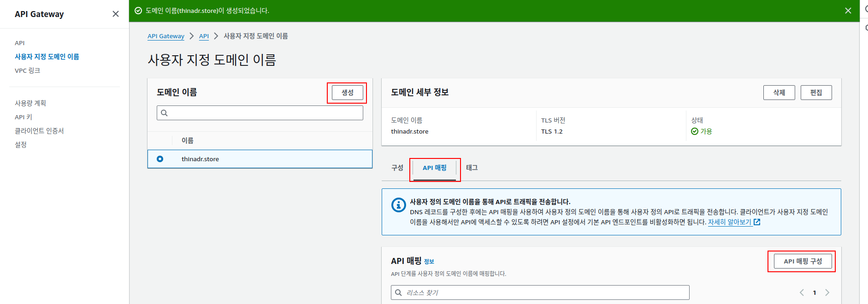Focus the domain name search field
Viewport: 868px width, 304px height.
(x=260, y=113)
